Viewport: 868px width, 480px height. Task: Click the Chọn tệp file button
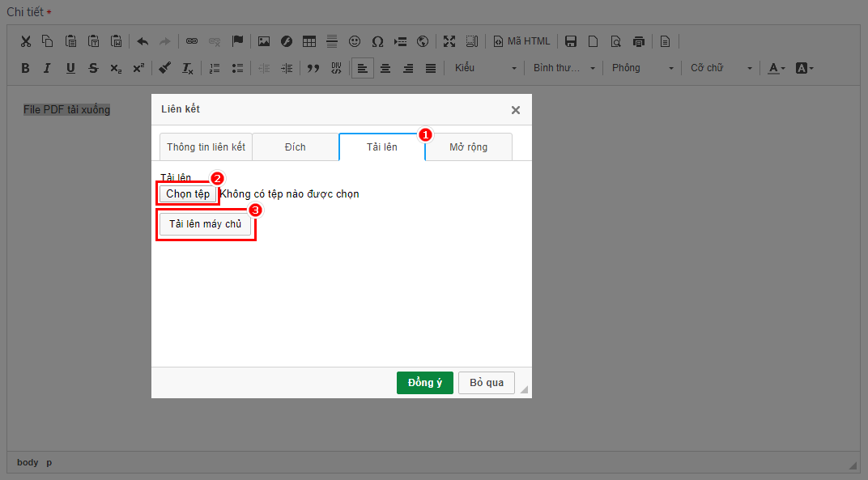tap(188, 194)
